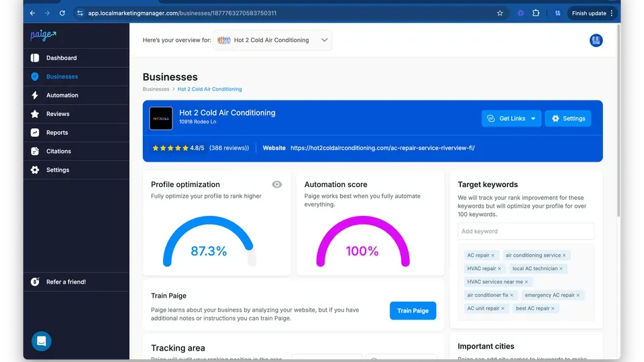
Task: Select the Businesses checkmark icon in sidebar
Action: [x=35, y=76]
